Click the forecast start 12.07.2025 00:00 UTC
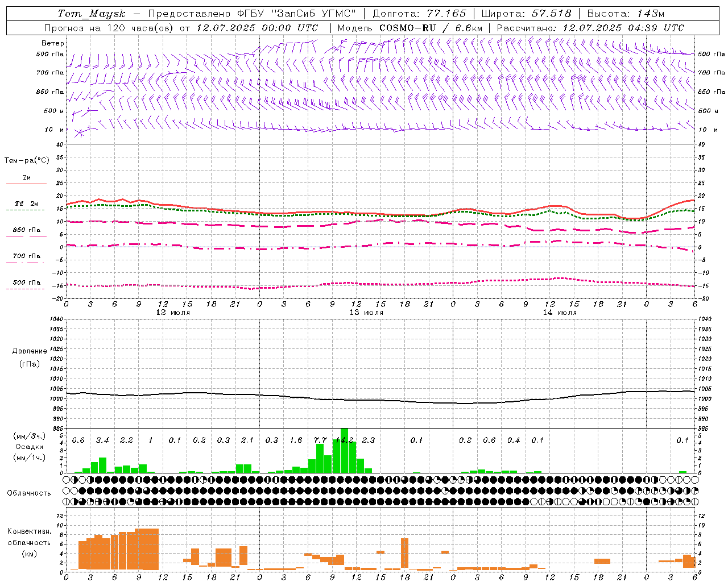The image size is (728, 582). click(257, 28)
